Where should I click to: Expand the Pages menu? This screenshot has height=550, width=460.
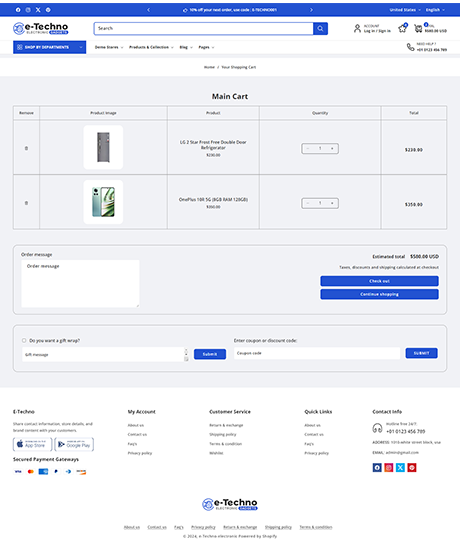tap(206, 47)
